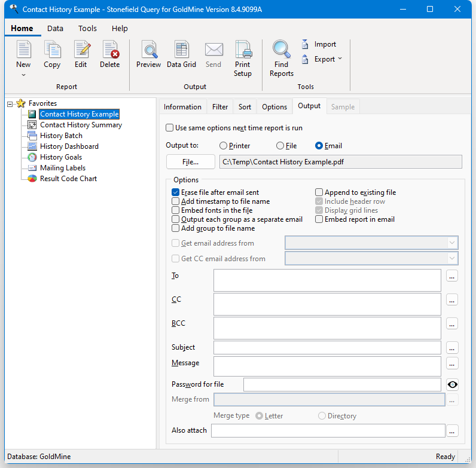Screen dimensions: 476x468
Task: Open the Export dropdown chevron
Action: [x=340, y=59]
